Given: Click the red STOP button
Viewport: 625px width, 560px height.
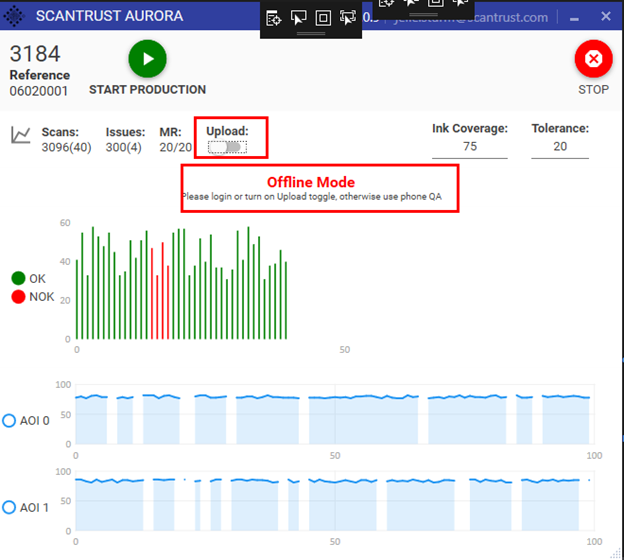Looking at the screenshot, I should tap(594, 59).
